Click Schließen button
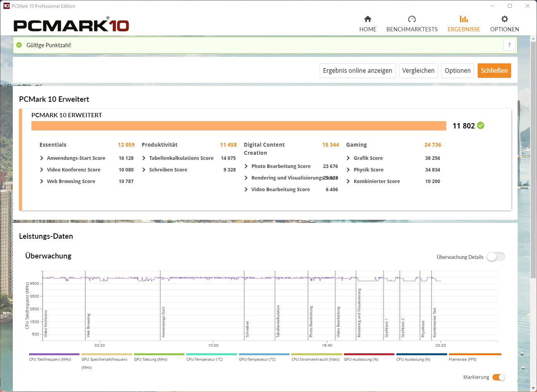Screen dimensions: 537x392 pos(494,70)
